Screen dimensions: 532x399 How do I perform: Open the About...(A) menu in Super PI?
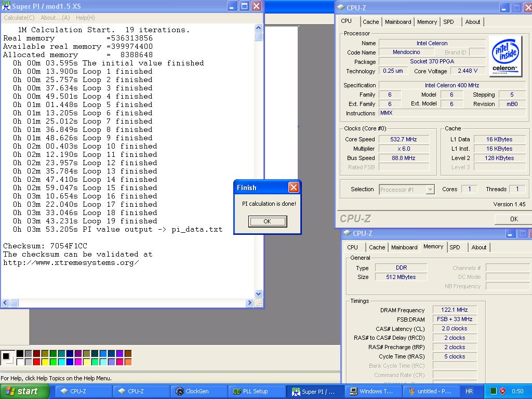coord(55,18)
